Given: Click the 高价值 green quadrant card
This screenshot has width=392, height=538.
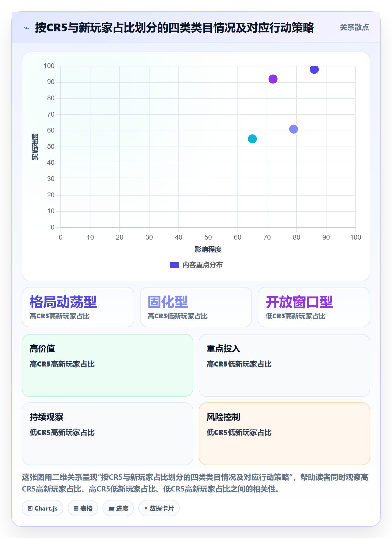Looking at the screenshot, I should (x=108, y=365).
